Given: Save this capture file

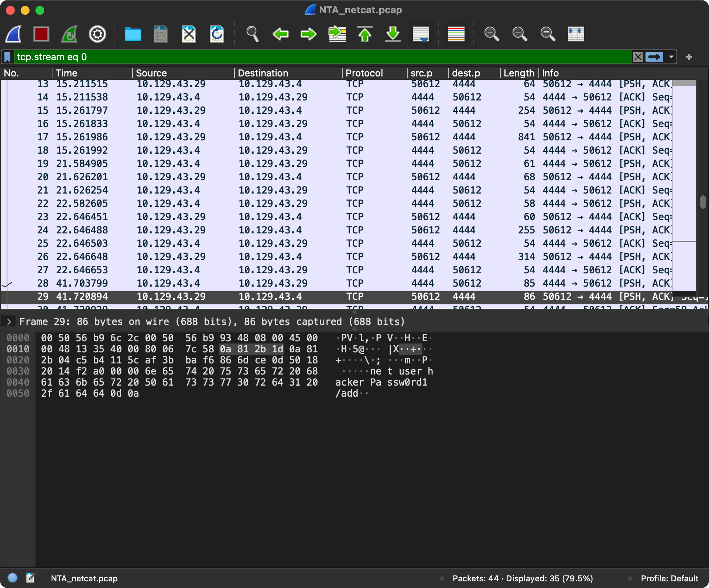Looking at the screenshot, I should coord(161,34).
